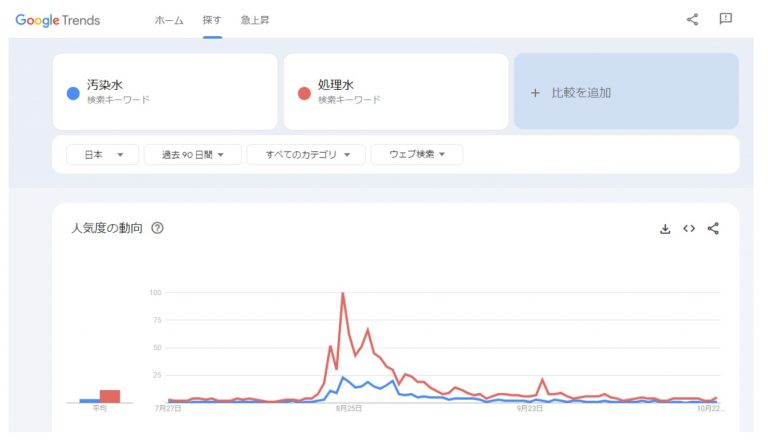
Task: Download the 人気度の動向 chart as CSV
Action: click(x=665, y=229)
